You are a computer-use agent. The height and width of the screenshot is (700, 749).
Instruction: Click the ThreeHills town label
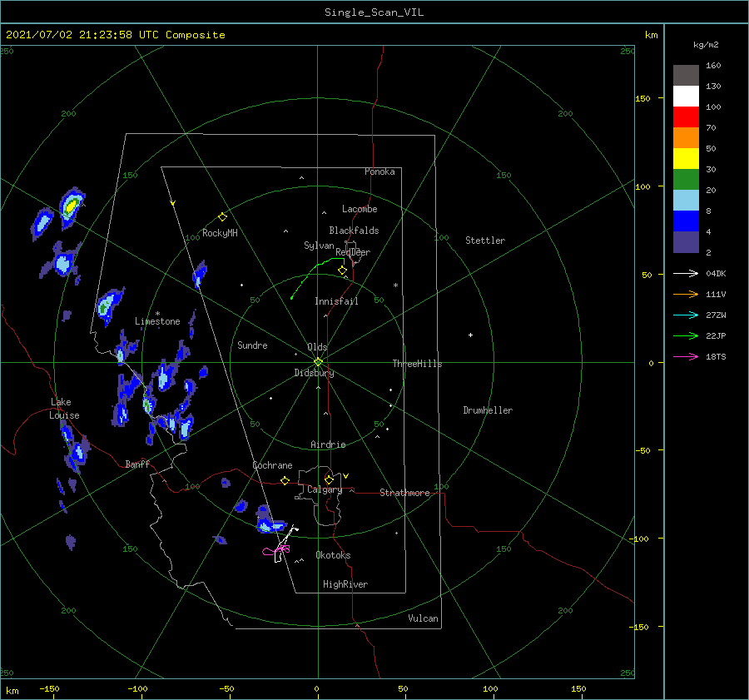tap(417, 364)
